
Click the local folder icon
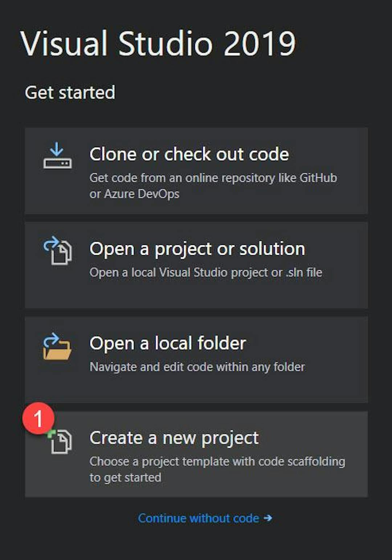[x=57, y=346]
